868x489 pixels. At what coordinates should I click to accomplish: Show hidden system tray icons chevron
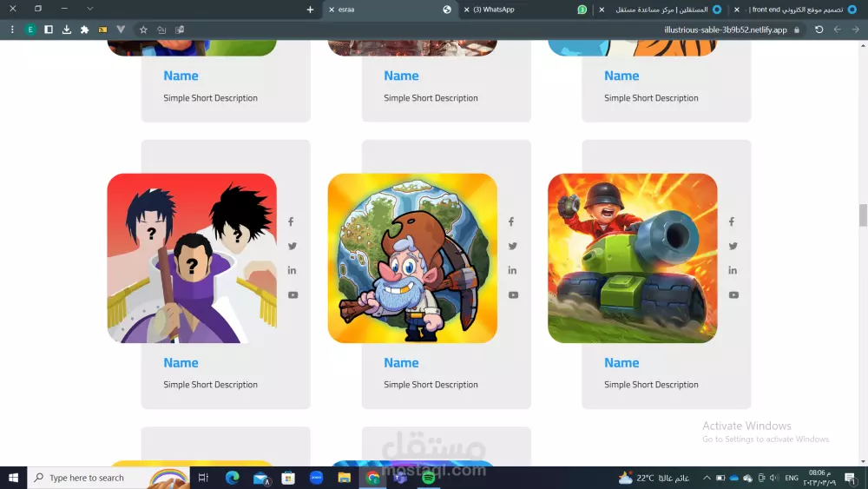707,478
